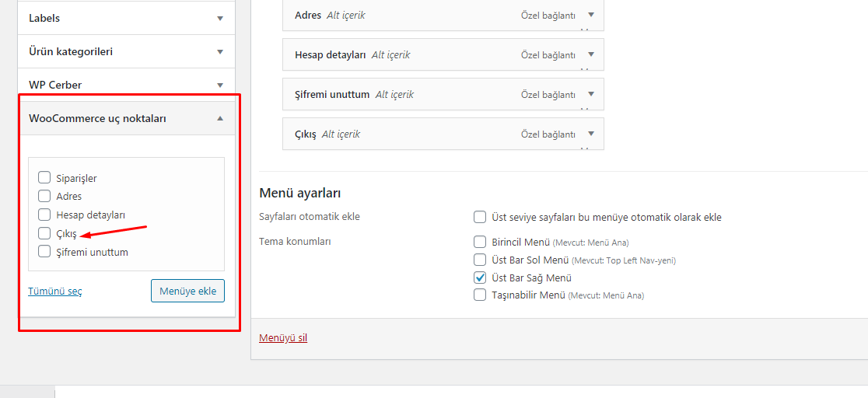Expand the Hesap detayları menu item arrow
The height and width of the screenshot is (398, 868).
pos(590,54)
